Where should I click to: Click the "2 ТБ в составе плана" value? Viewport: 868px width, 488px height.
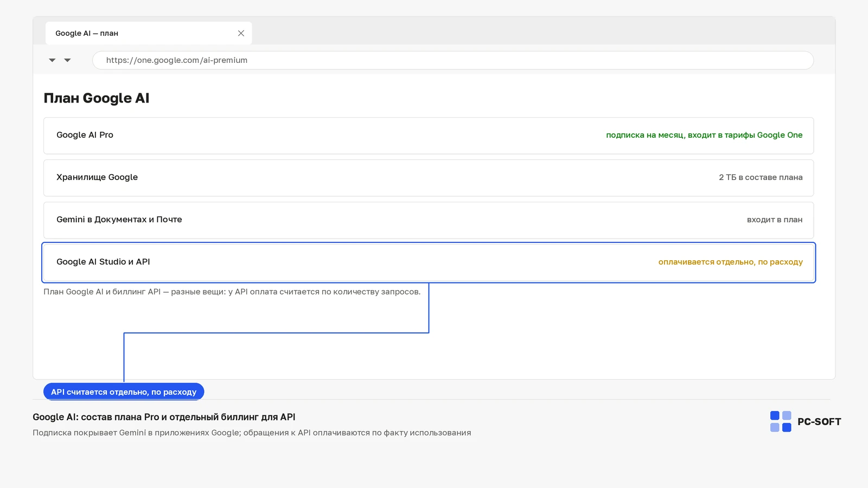tap(761, 177)
